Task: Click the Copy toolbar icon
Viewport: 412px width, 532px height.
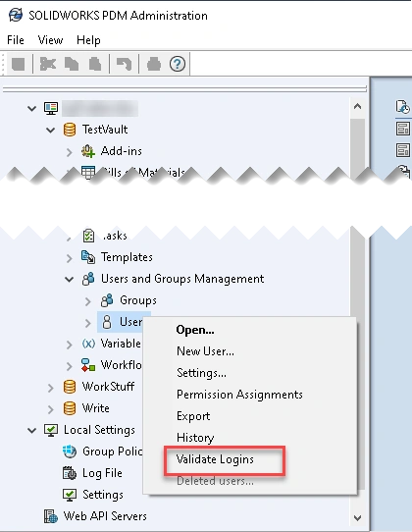Action: pos(72,64)
